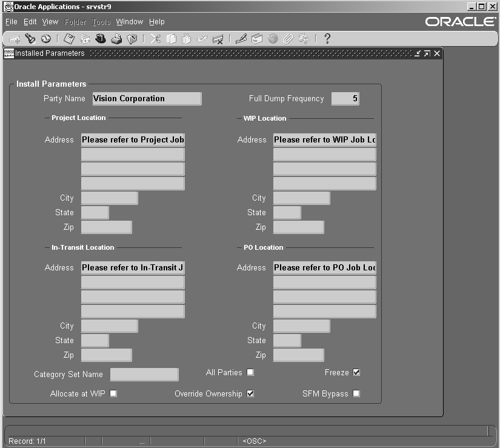
Task: Click the Next Step toolbar icon
Action: pos(85,39)
